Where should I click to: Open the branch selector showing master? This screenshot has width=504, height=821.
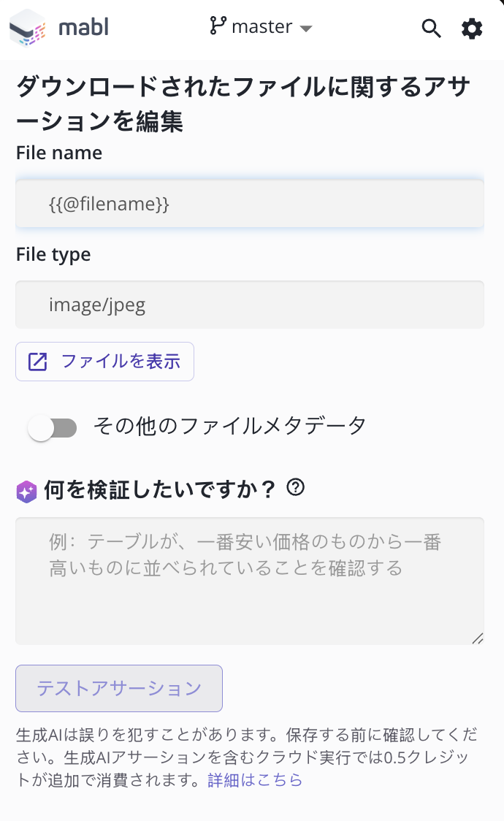coord(259,28)
